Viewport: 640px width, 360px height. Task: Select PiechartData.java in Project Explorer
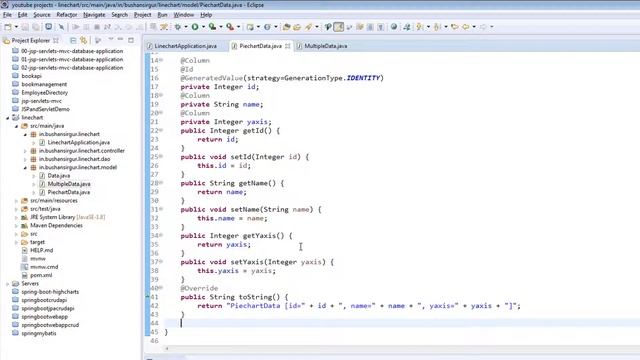coord(69,192)
